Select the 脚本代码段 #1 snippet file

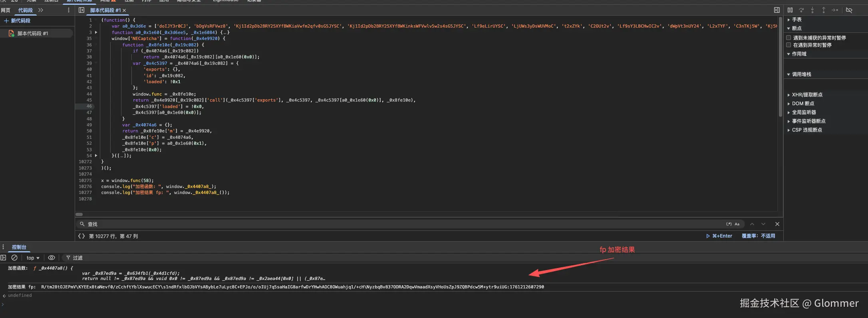tap(36, 34)
